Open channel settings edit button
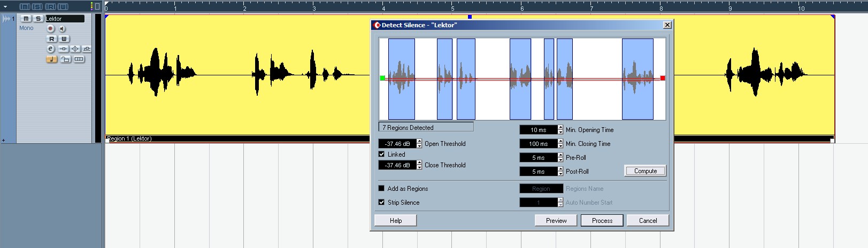This screenshot has height=248, width=868. click(x=51, y=49)
